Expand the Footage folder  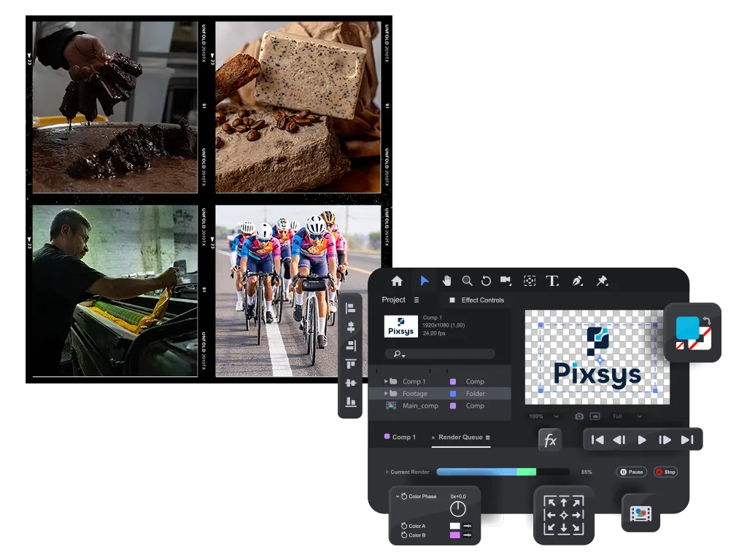click(386, 394)
